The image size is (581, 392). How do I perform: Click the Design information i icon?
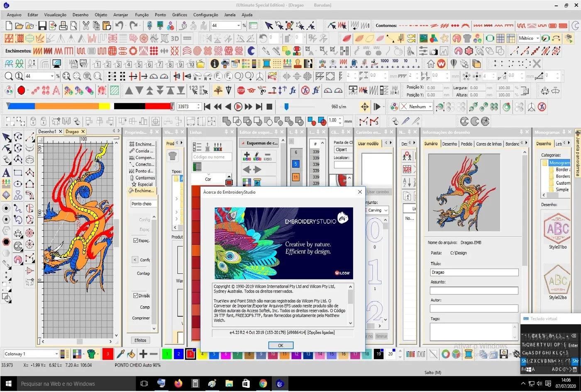(215, 64)
